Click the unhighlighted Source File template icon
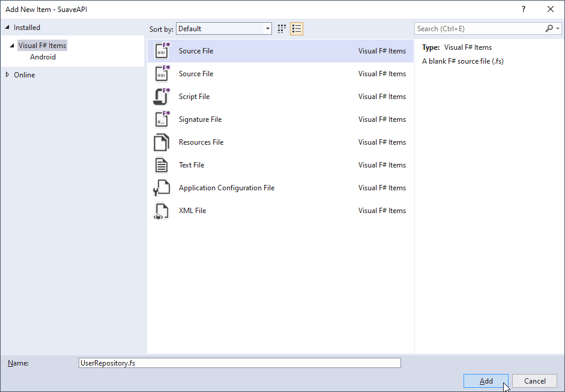 tap(162, 73)
